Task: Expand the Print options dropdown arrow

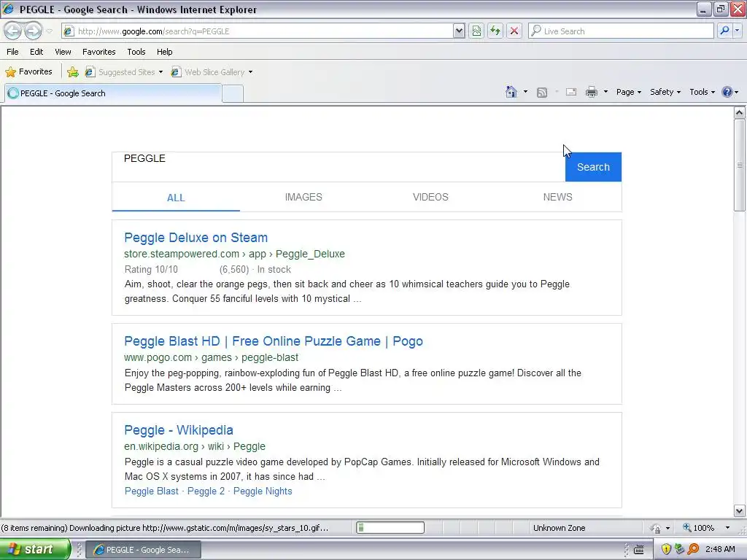Action: point(605,92)
